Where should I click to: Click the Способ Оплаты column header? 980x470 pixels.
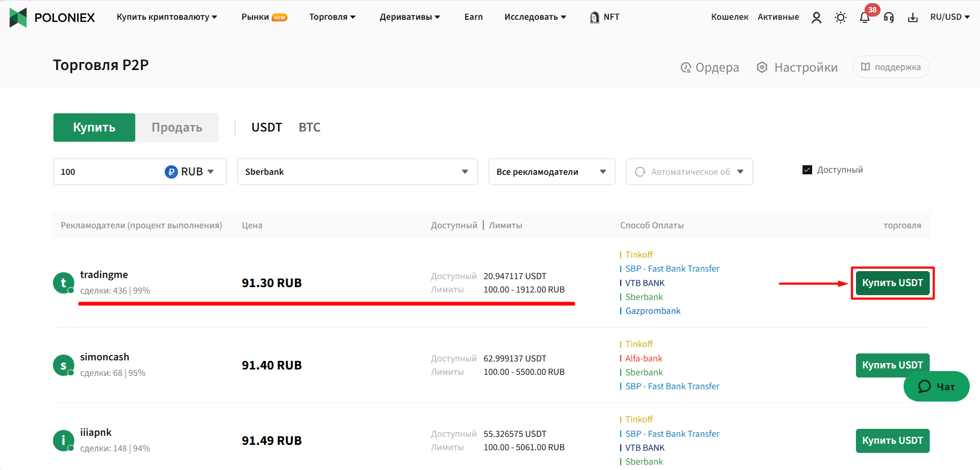pos(652,225)
